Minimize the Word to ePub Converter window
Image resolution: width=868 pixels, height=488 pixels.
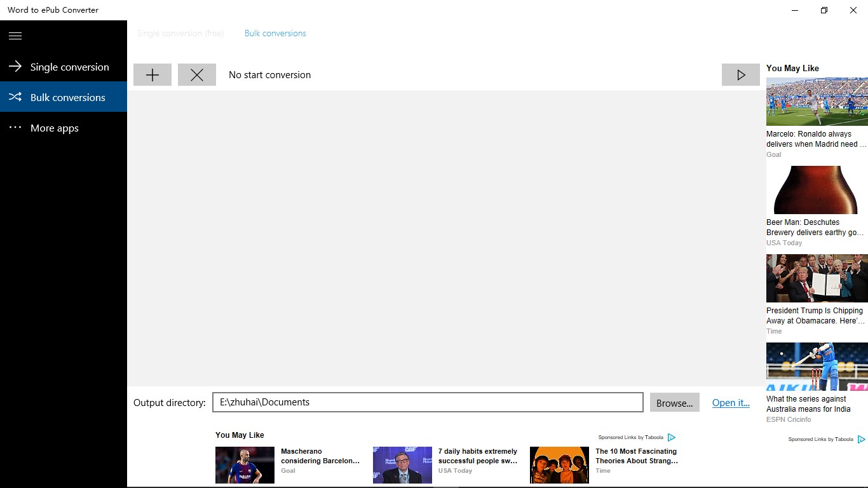pos(795,10)
